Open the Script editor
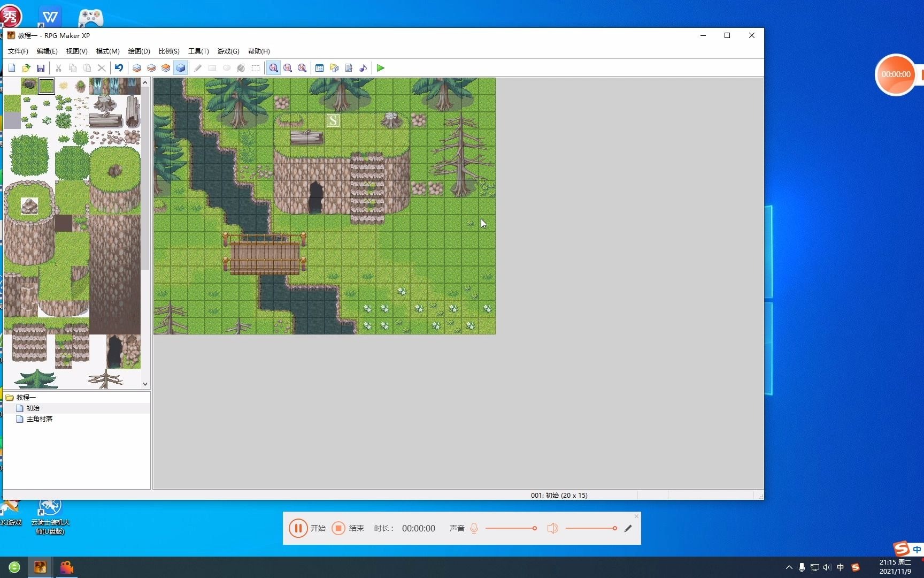This screenshot has width=924, height=578. 349,68
